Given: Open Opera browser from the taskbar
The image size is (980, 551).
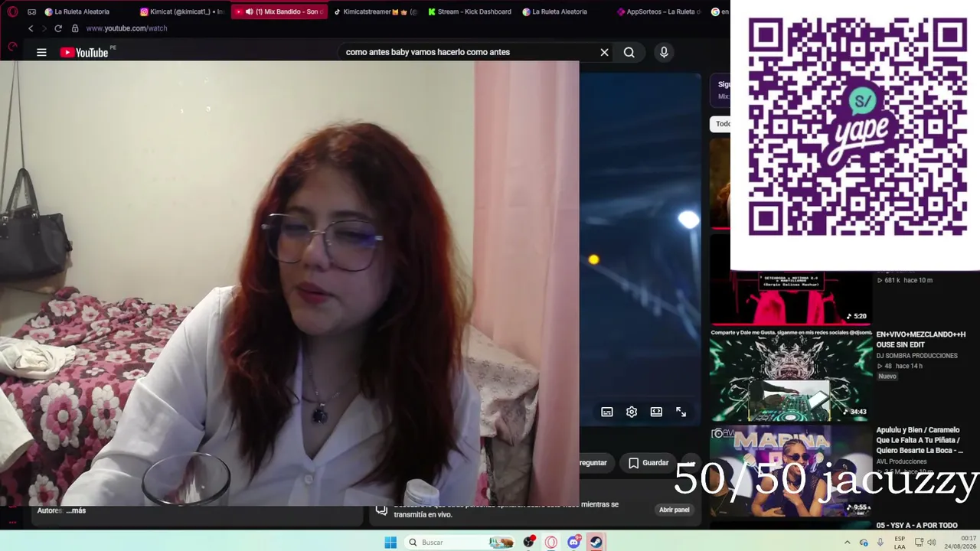Looking at the screenshot, I should pos(551,543).
